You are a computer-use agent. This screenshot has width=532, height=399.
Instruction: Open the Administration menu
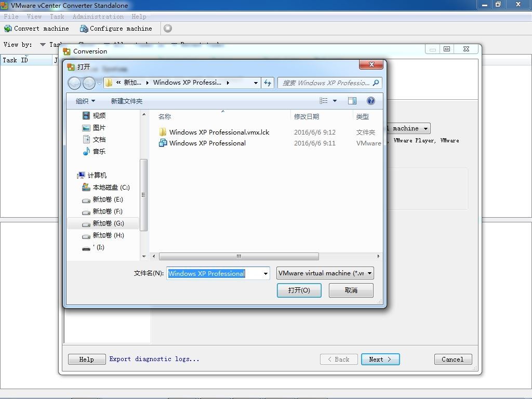pyautogui.click(x=98, y=17)
